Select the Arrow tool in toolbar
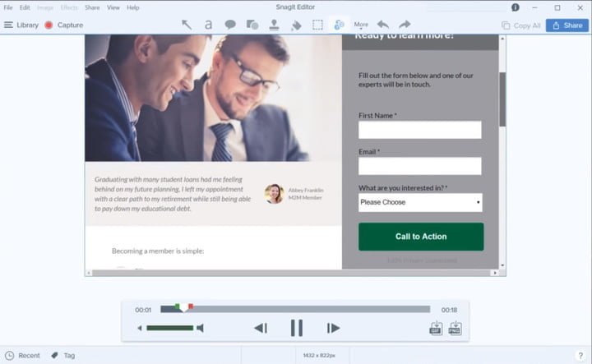Screen dimensions: 592x364 pyautogui.click(x=187, y=25)
